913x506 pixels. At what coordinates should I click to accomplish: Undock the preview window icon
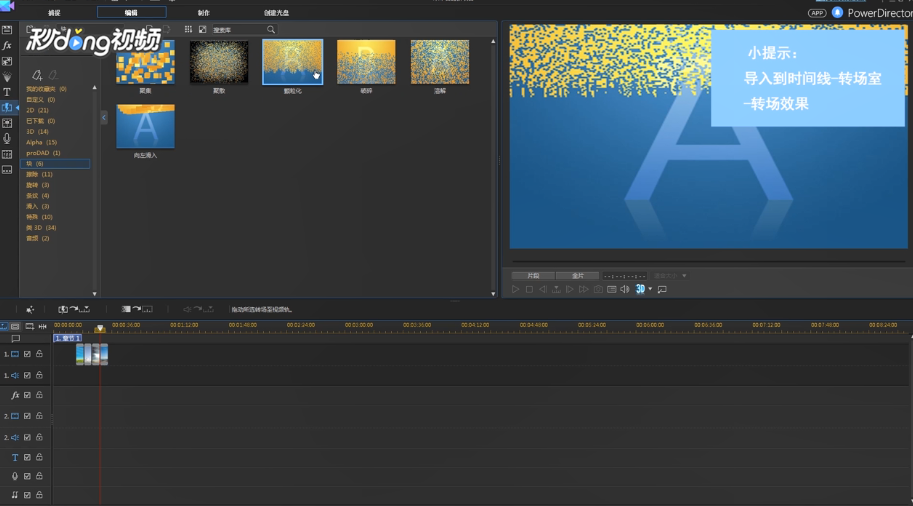(662, 289)
